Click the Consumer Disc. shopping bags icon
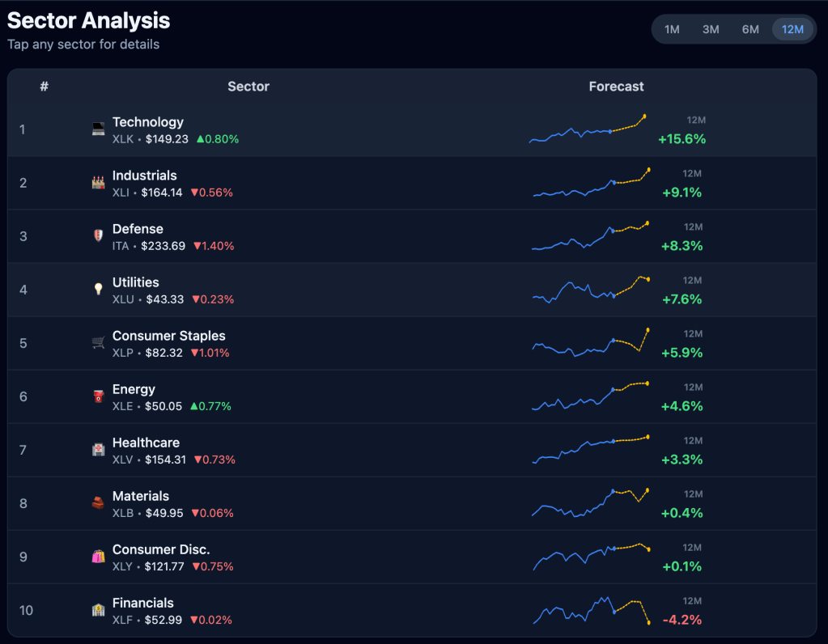Screen dimensions: 828x644 (98, 557)
